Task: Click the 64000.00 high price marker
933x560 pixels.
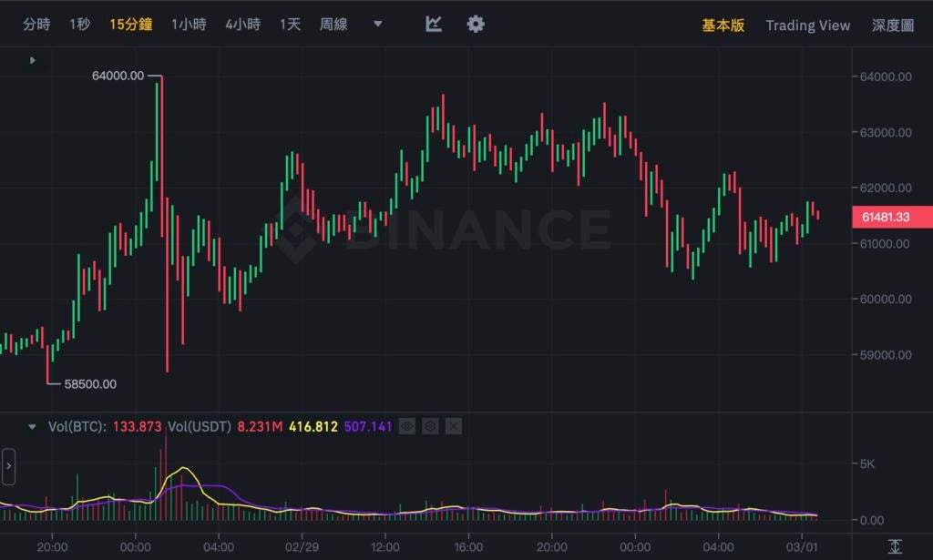Action: (118, 76)
